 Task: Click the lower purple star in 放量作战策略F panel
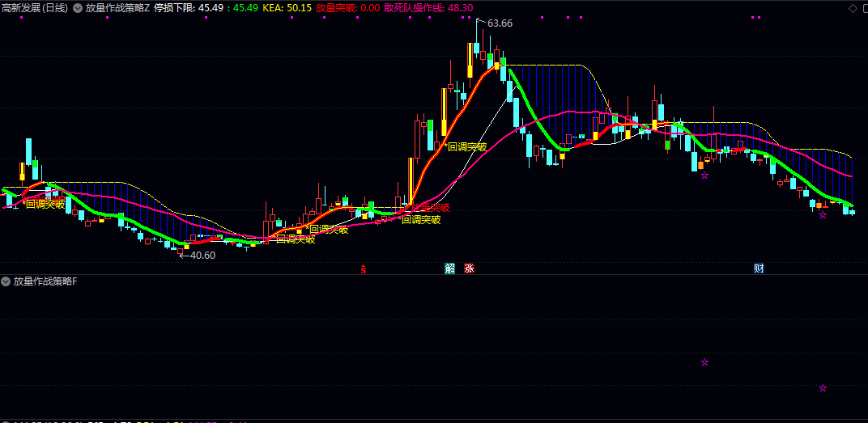tap(823, 388)
